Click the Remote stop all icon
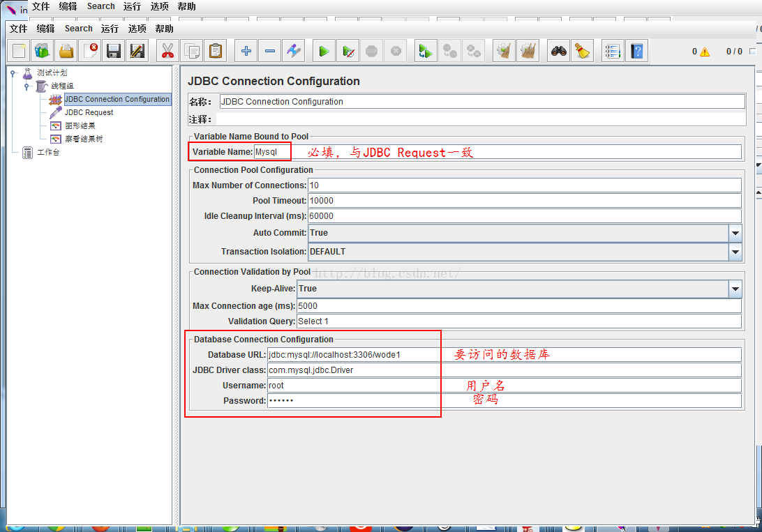This screenshot has height=532, width=762. [449, 50]
